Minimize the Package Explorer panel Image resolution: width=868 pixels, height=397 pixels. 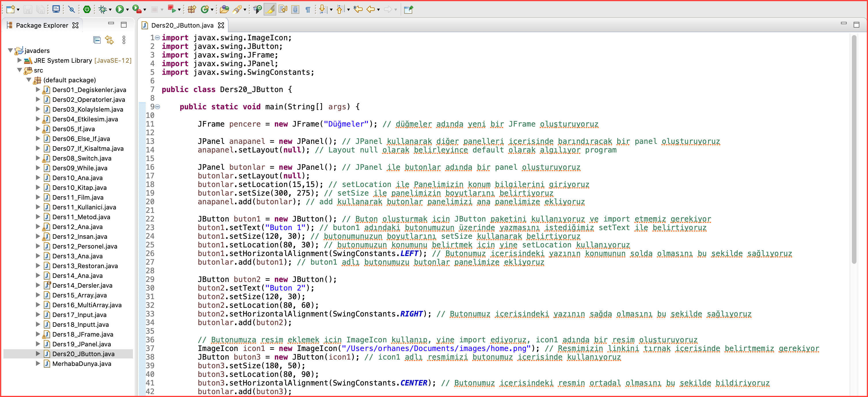(111, 24)
